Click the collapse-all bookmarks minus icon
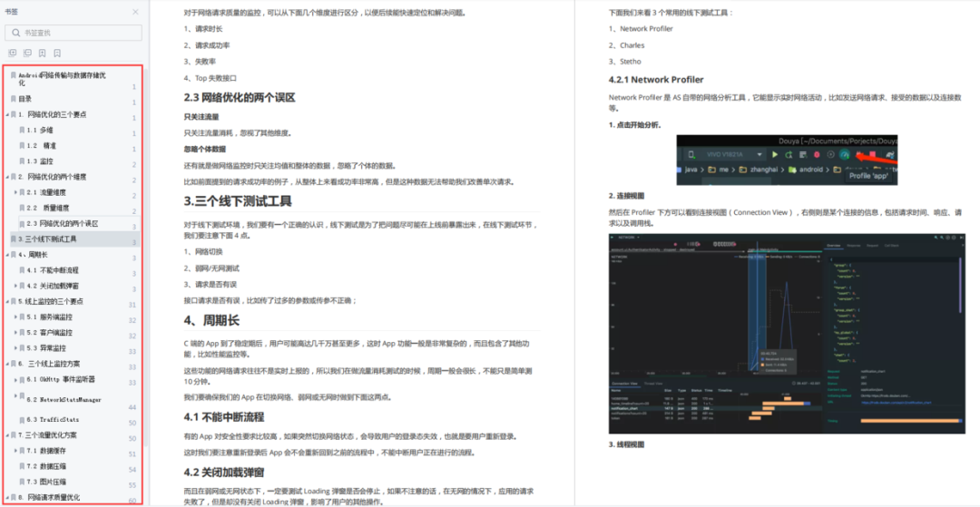Screen dimensions: 980x507 pyautogui.click(x=27, y=54)
